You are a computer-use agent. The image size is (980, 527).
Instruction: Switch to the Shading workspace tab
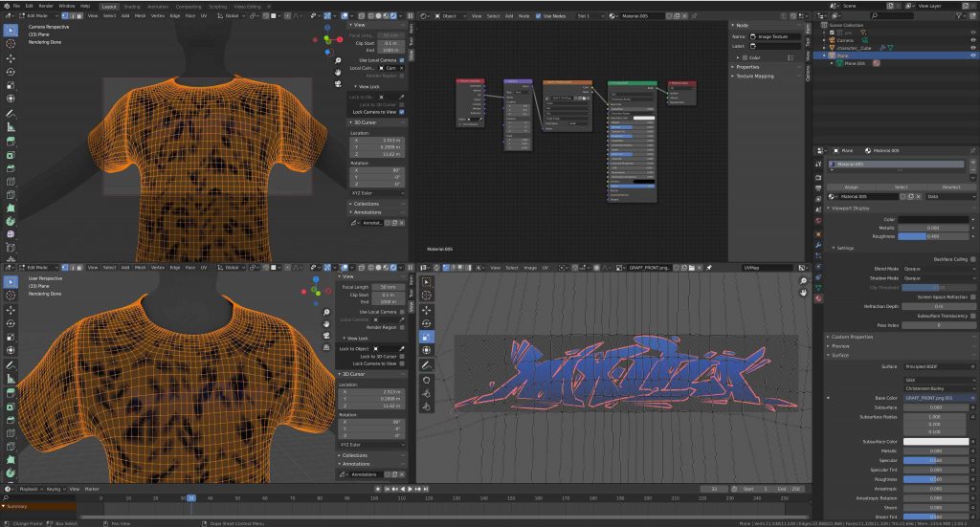click(132, 6)
